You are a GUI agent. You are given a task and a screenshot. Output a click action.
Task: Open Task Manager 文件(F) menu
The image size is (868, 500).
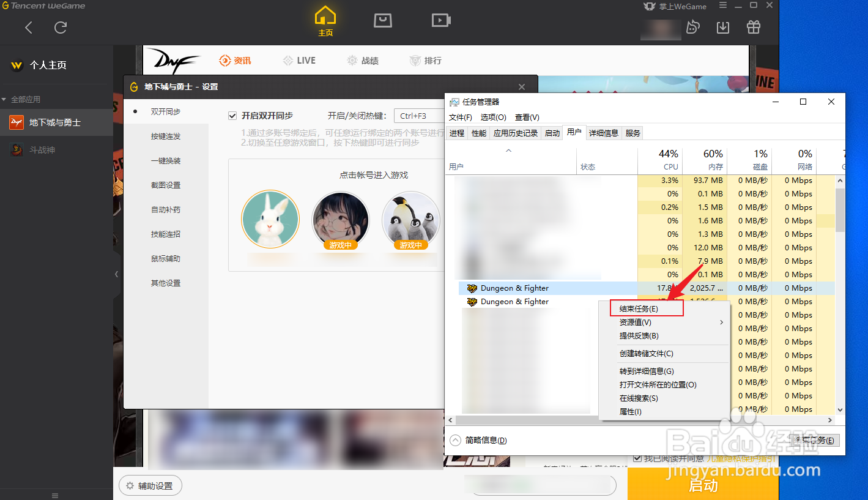tap(461, 118)
